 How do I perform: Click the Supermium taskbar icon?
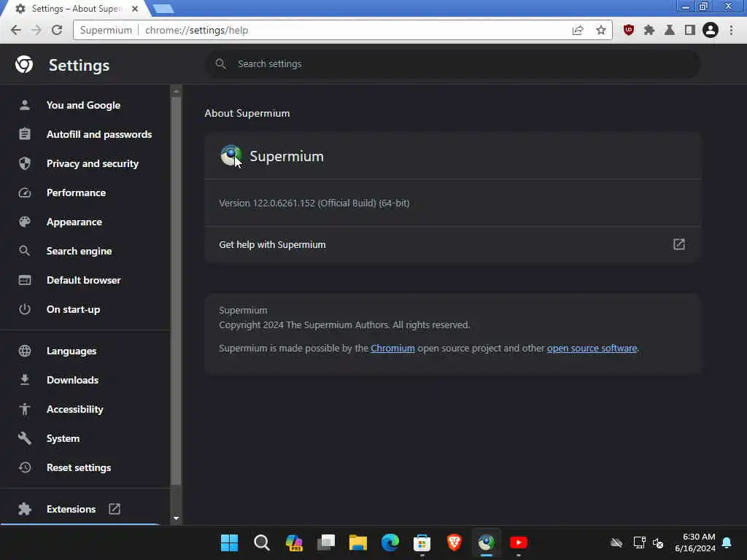point(487,542)
